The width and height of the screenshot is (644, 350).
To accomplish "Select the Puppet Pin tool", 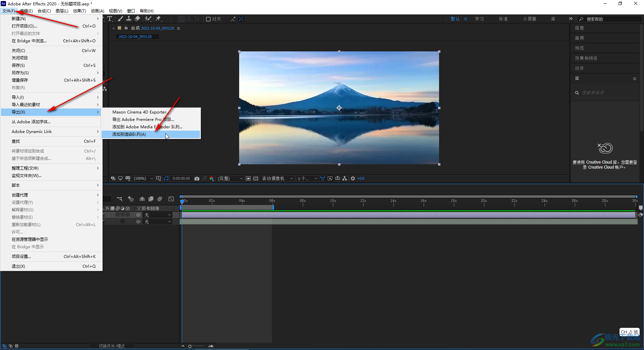I will click(158, 19).
